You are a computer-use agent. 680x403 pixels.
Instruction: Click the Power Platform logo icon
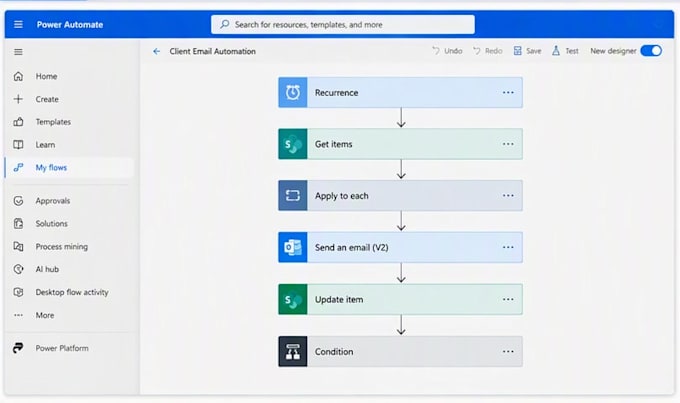coord(18,348)
